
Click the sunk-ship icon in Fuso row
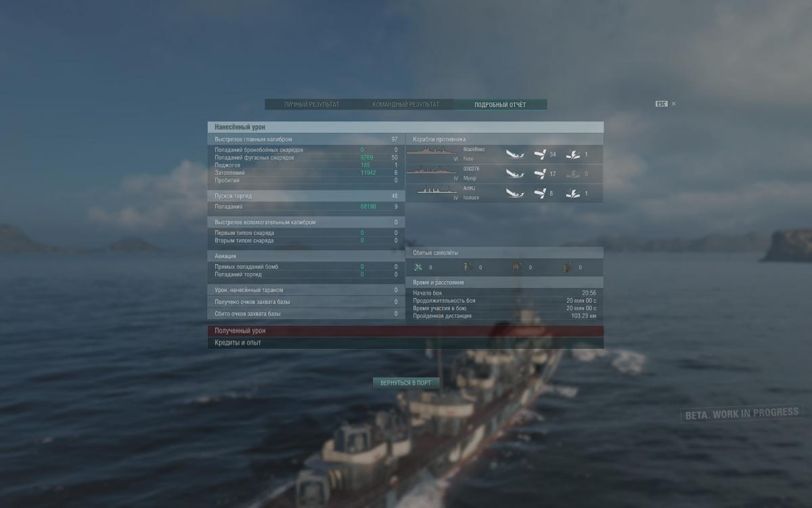coord(515,154)
